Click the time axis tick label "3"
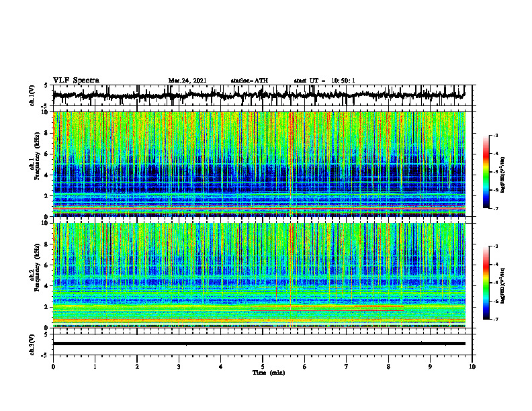 coord(179,367)
